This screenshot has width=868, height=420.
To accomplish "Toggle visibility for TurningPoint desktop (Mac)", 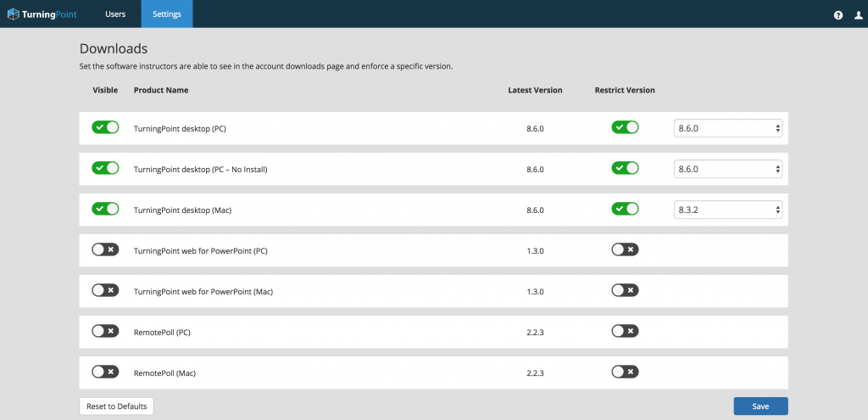I will coord(105,209).
